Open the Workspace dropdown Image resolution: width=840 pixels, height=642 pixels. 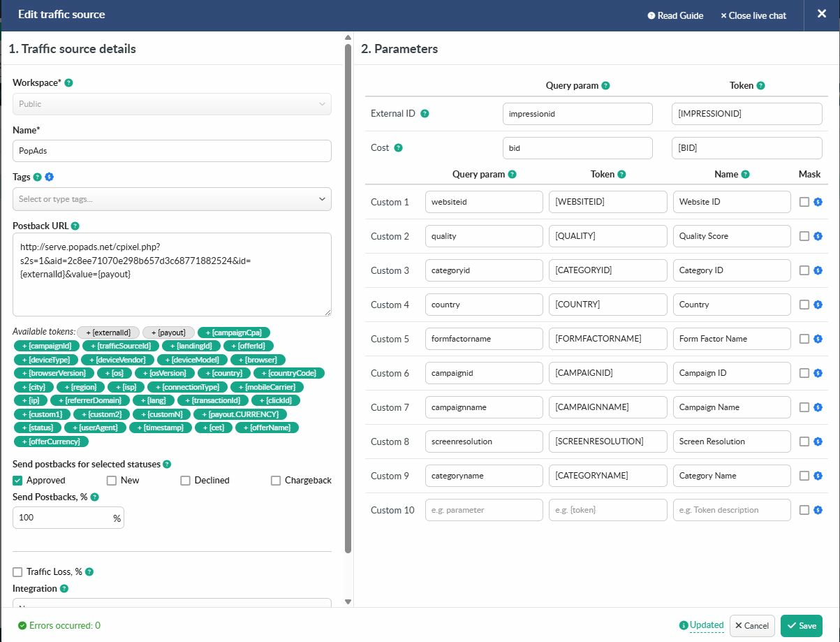tap(172, 104)
